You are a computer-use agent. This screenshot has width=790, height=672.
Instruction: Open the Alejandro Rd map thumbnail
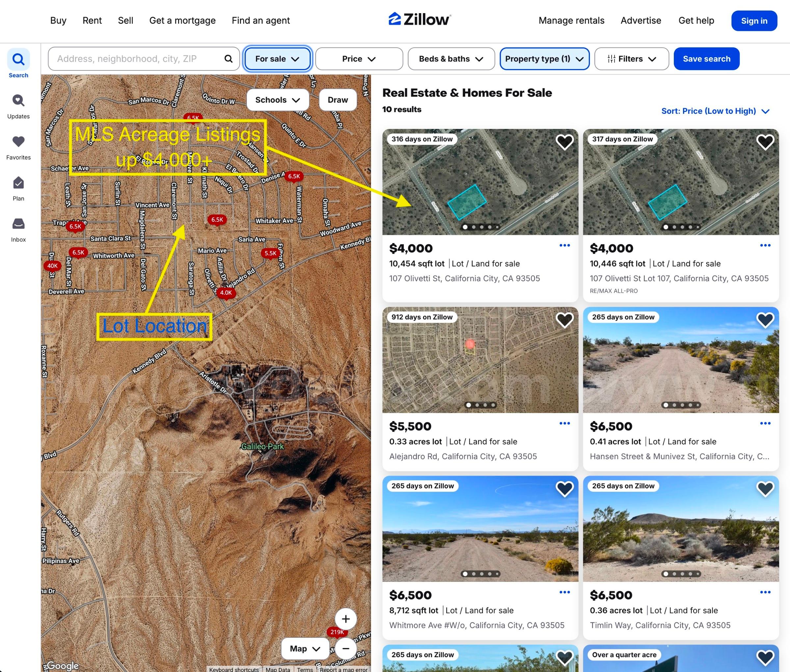pyautogui.click(x=480, y=360)
